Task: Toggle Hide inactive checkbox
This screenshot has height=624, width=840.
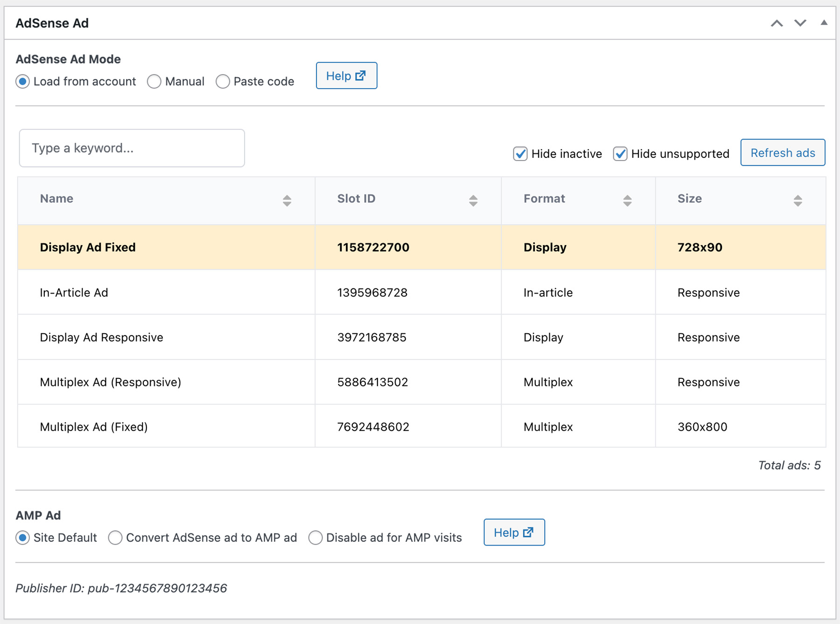Action: point(520,154)
